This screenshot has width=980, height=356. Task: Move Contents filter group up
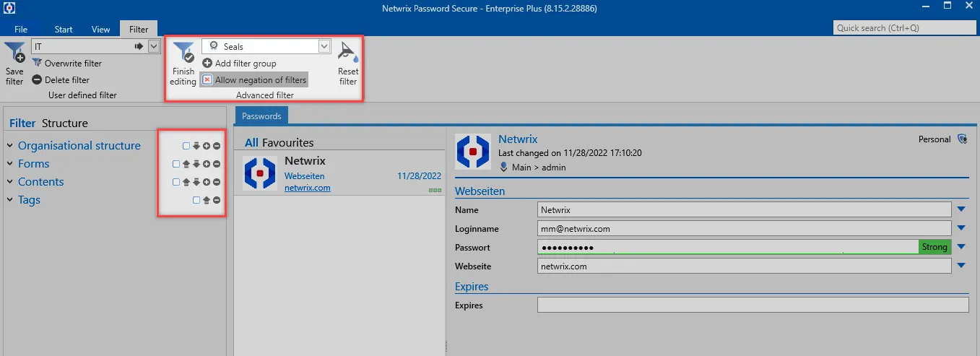pos(186,182)
